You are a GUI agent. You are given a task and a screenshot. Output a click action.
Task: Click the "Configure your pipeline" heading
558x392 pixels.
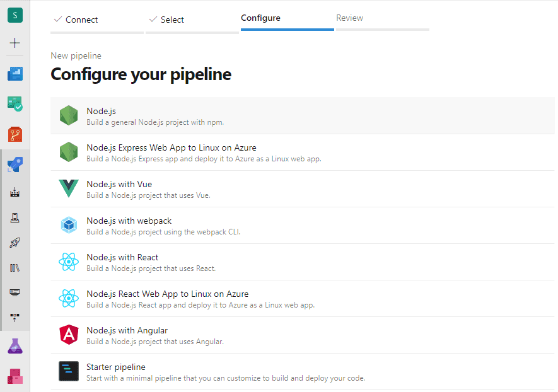[141, 74]
